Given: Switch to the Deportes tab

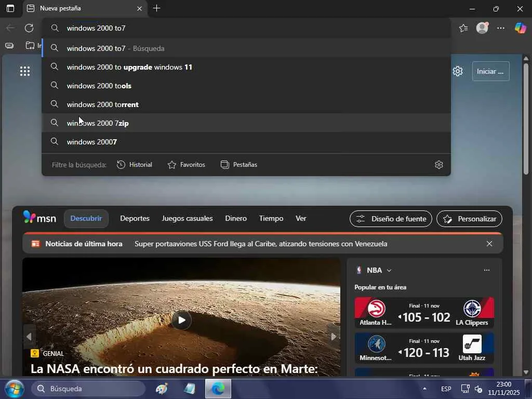Looking at the screenshot, I should [135, 219].
